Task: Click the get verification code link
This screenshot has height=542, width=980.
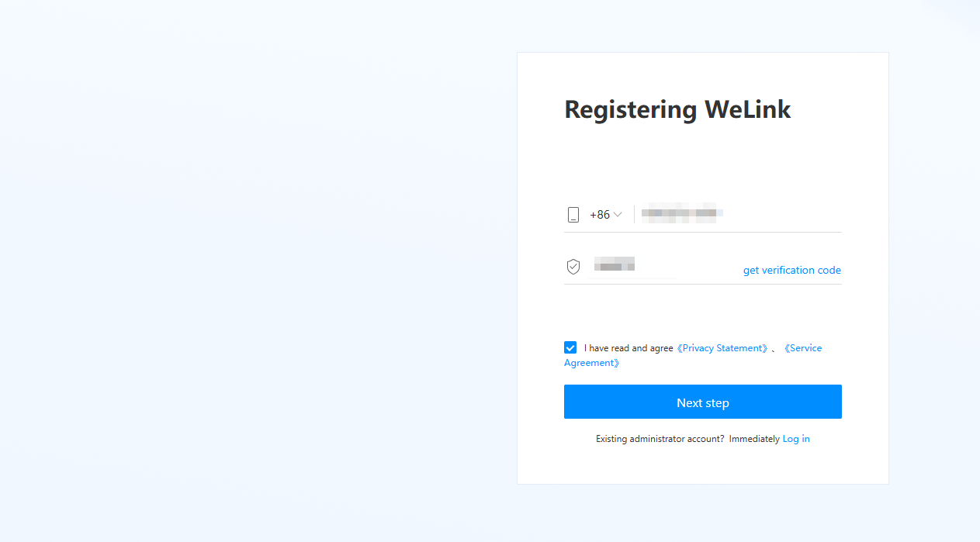Action: [x=792, y=270]
